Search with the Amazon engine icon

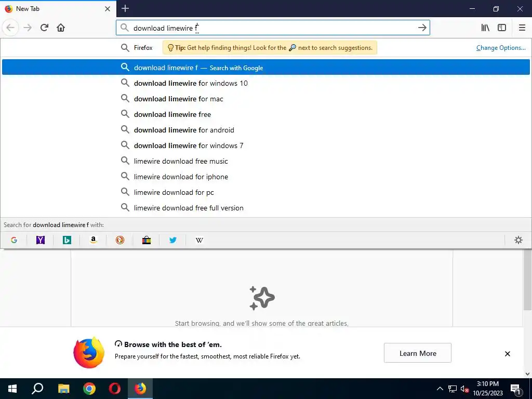[94, 240]
